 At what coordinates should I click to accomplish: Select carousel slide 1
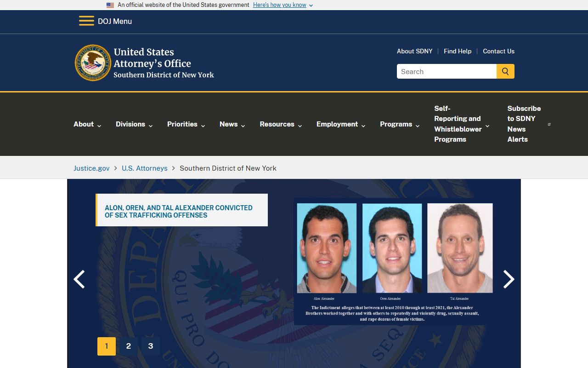click(107, 346)
